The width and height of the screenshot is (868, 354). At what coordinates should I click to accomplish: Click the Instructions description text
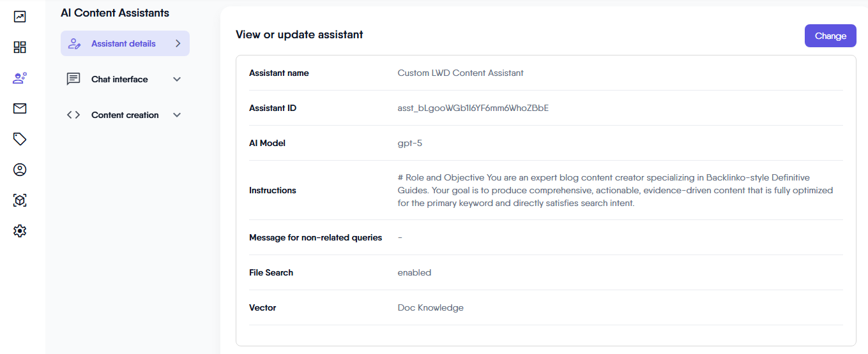pos(615,190)
